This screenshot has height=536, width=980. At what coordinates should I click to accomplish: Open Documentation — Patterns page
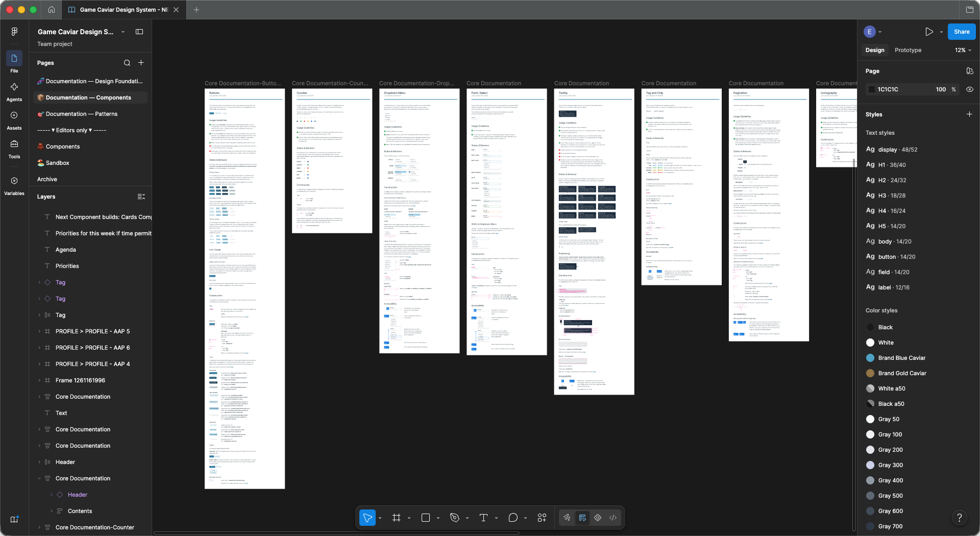click(x=82, y=114)
